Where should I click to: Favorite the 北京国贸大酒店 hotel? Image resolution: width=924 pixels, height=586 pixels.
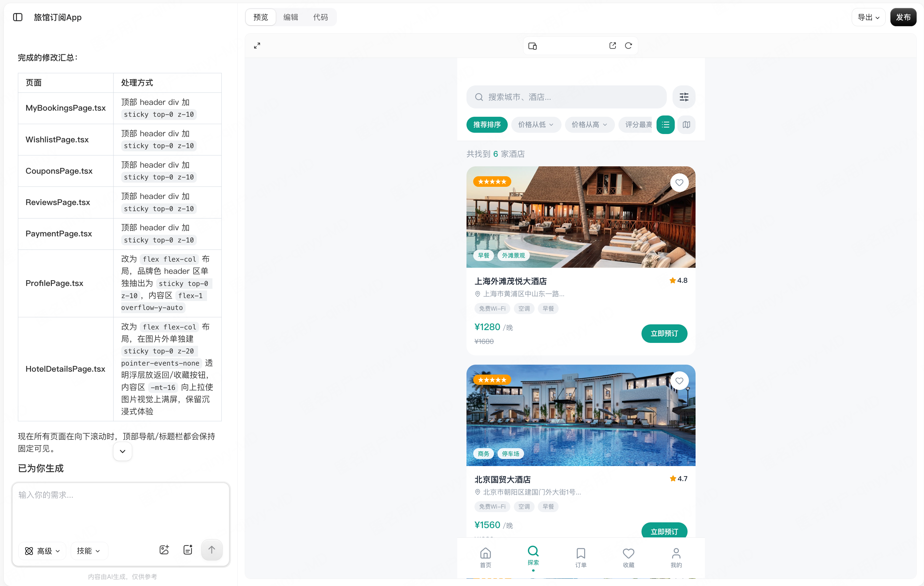(x=679, y=381)
